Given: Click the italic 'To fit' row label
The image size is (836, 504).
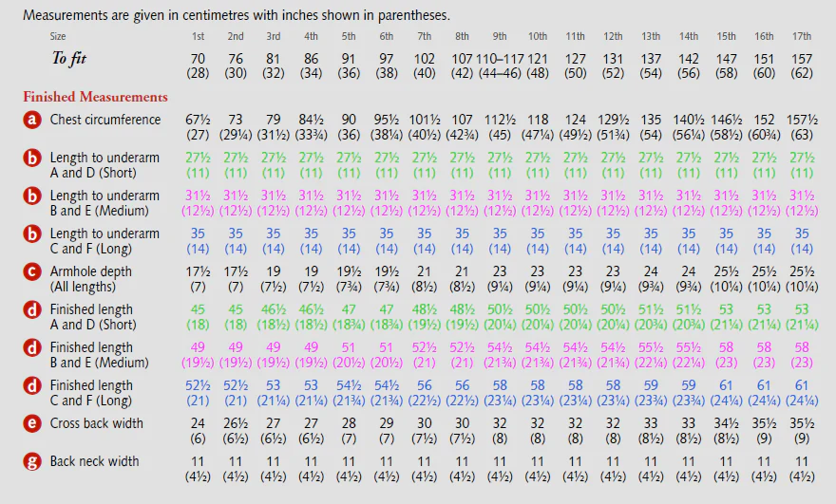Looking at the screenshot, I should coord(71,59).
